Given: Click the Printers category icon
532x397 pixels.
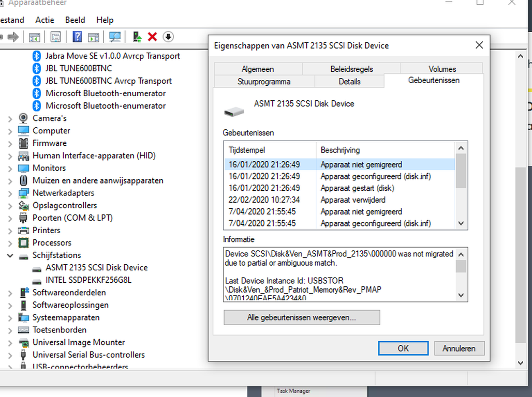Looking at the screenshot, I should tap(23, 230).
